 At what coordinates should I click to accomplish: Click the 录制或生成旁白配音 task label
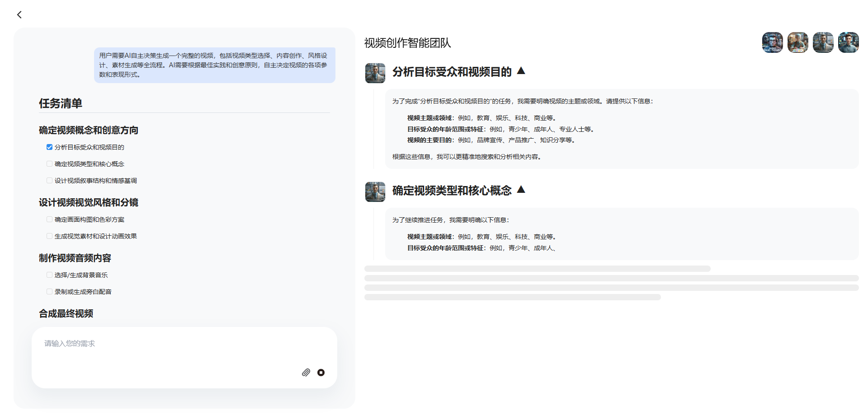coord(83,292)
